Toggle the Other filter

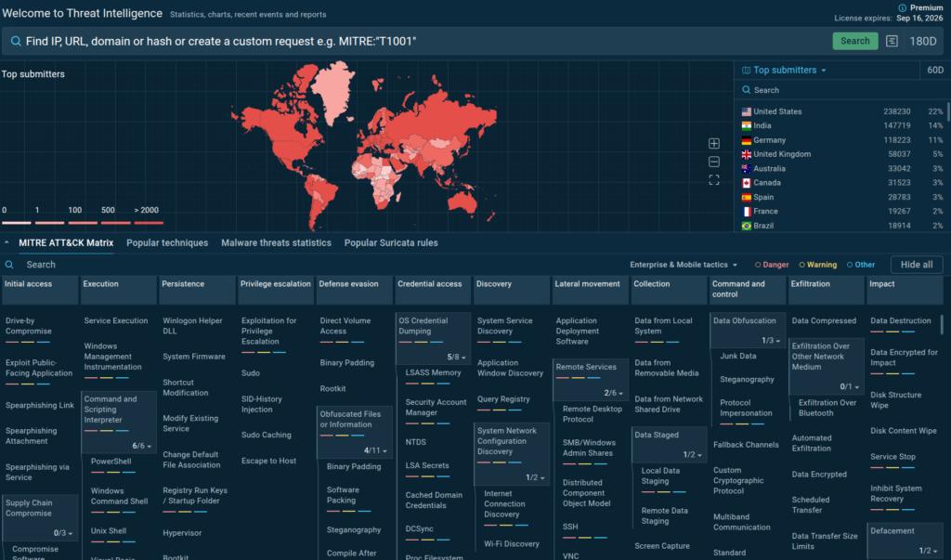tap(860, 265)
